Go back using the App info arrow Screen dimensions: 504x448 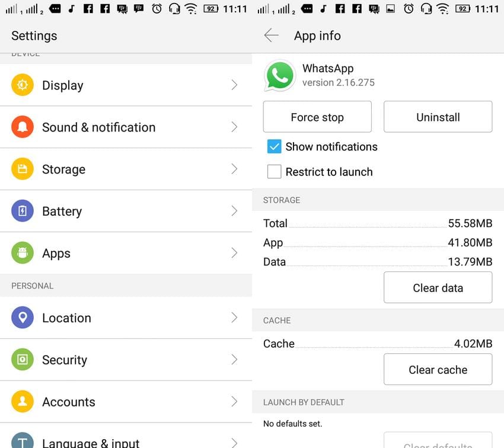point(272,36)
